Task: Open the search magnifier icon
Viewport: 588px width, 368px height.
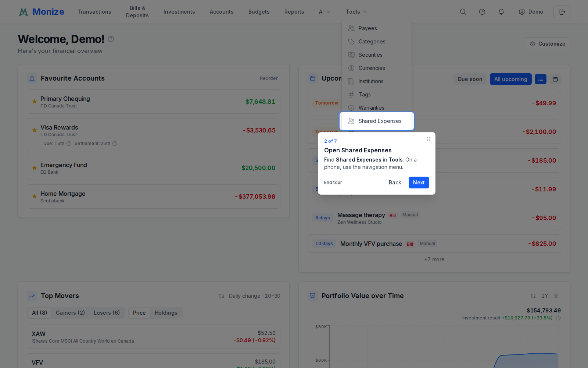Action: 463,12
